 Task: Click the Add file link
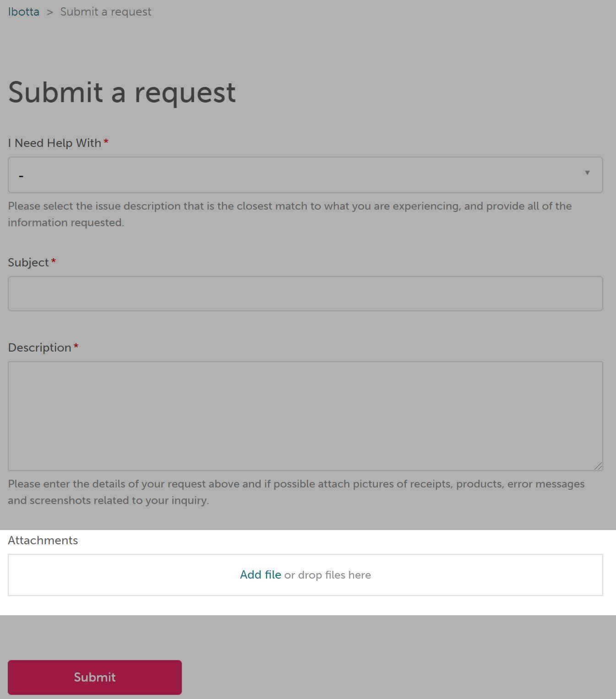coord(261,575)
